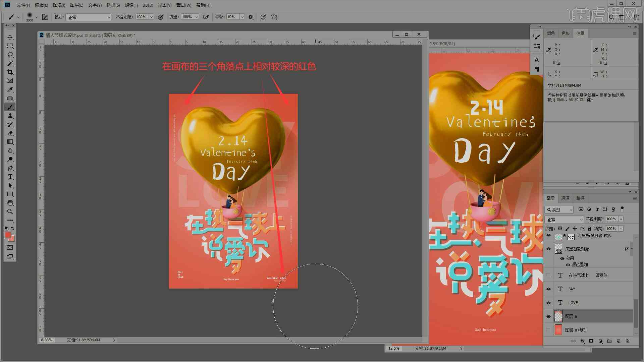Open the 平滑 smoothing dropdown arrow
644x362 pixels.
pyautogui.click(x=242, y=17)
